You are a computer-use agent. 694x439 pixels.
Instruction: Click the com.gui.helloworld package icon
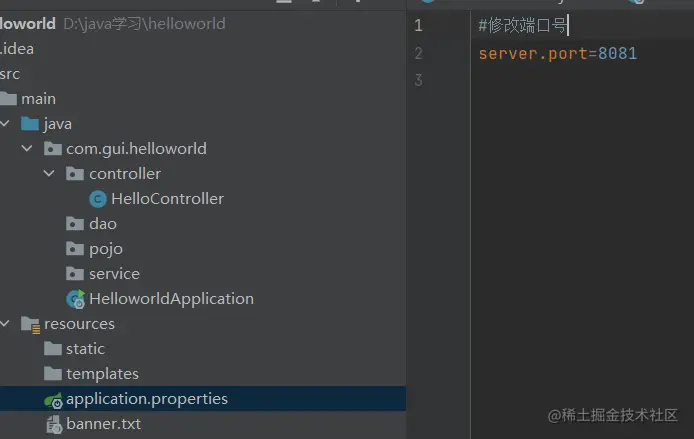53,149
